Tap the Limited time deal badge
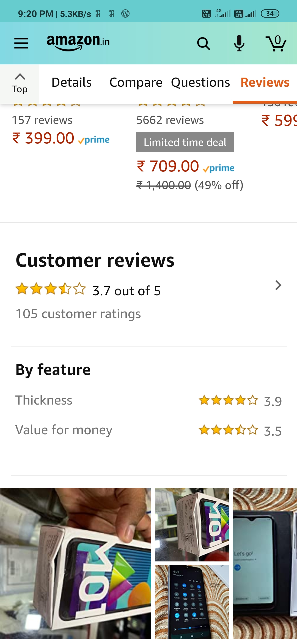 (185, 142)
